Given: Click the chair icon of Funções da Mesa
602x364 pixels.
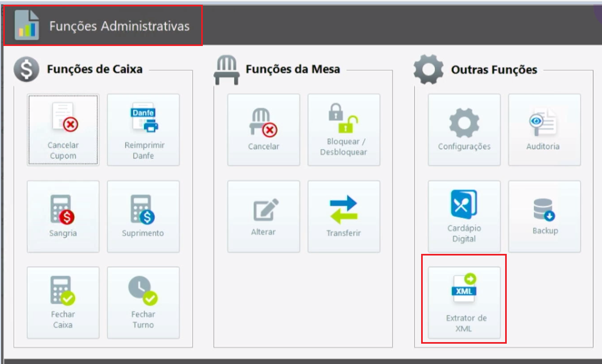Looking at the screenshot, I should pyautogui.click(x=226, y=70).
